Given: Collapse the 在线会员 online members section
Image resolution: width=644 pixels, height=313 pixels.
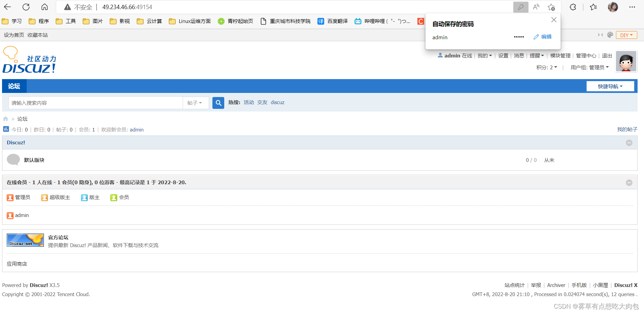Looking at the screenshot, I should [629, 183].
